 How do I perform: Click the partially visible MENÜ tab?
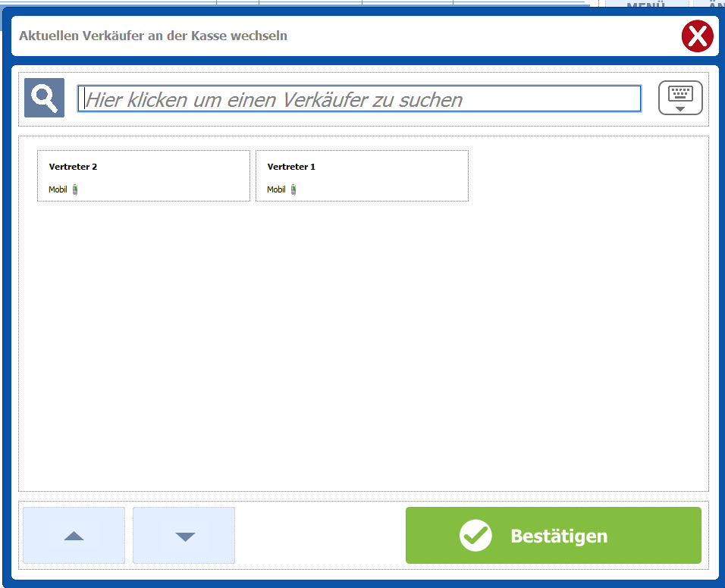pos(645,5)
